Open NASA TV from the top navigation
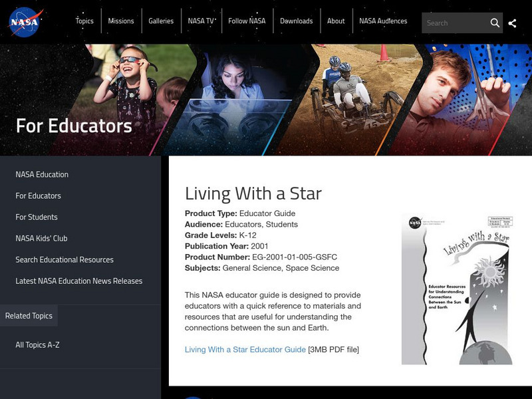Image resolution: width=532 pixels, height=399 pixels. pyautogui.click(x=201, y=21)
